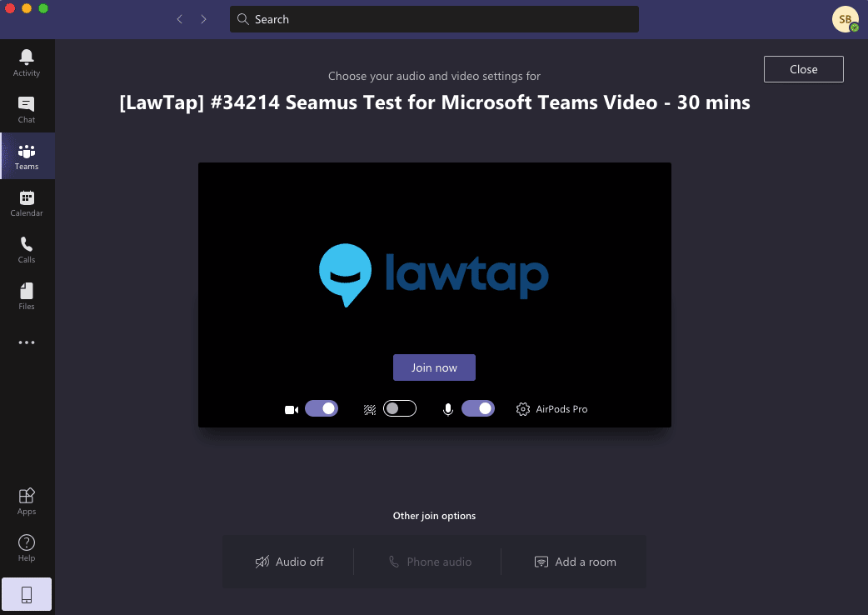Navigate forward with the right arrow

(204, 19)
